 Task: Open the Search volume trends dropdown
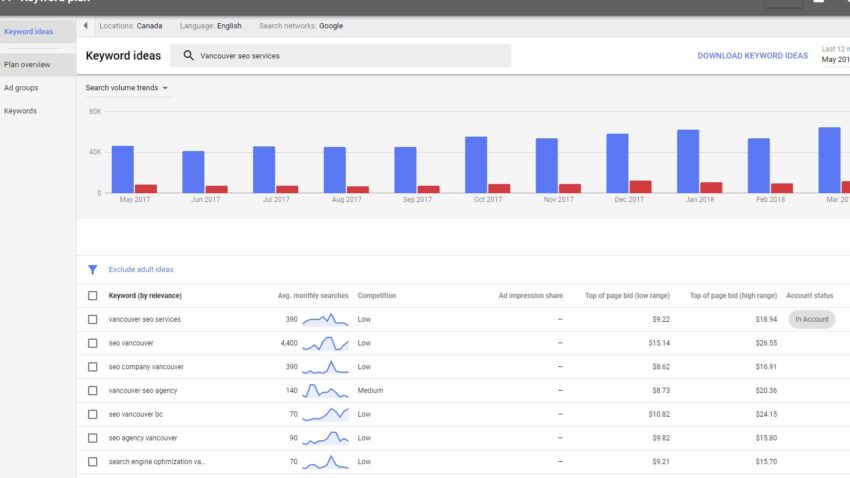pos(127,88)
